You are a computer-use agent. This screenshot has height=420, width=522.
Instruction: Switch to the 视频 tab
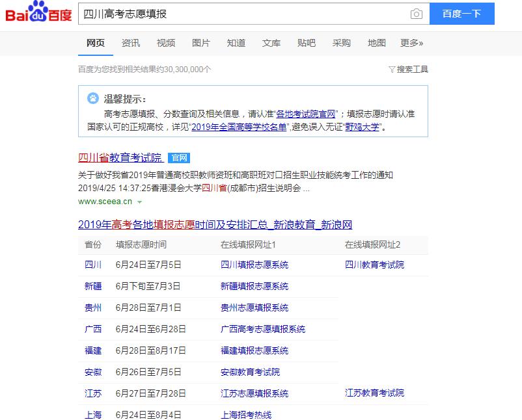pyautogui.click(x=166, y=43)
